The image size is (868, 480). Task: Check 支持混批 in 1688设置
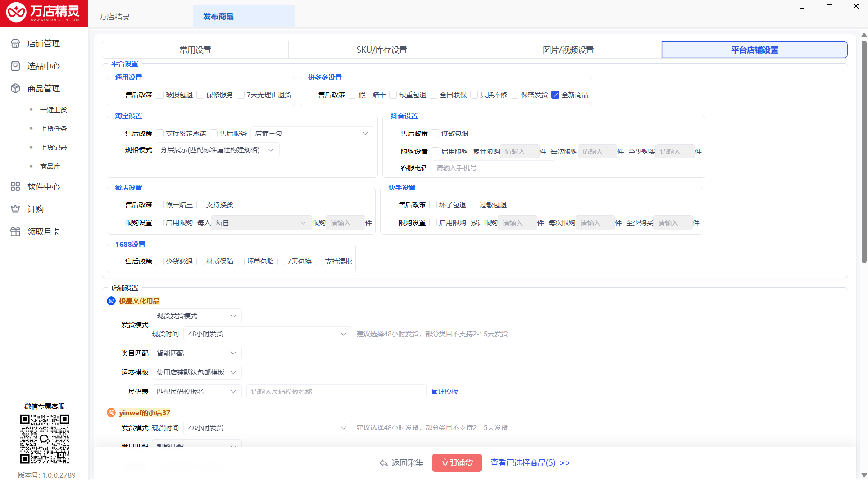tap(319, 261)
